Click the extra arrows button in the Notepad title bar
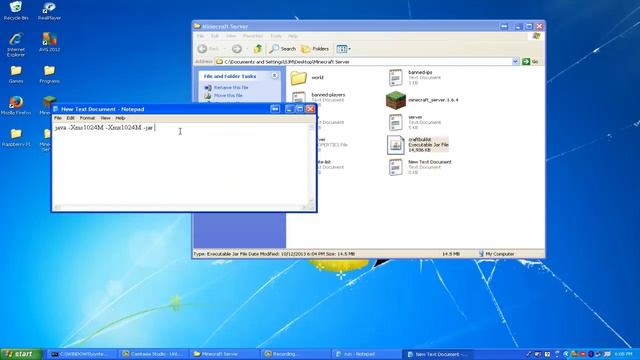This screenshot has width=640, height=360. tap(275, 109)
